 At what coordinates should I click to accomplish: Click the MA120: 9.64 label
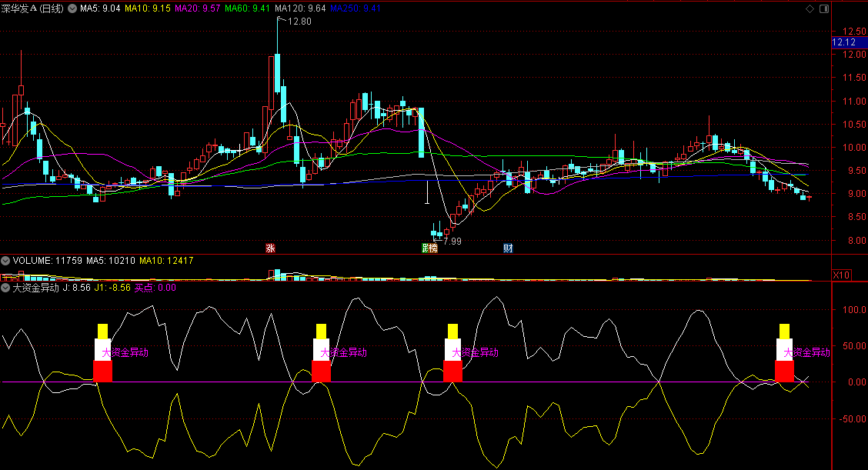300,9
